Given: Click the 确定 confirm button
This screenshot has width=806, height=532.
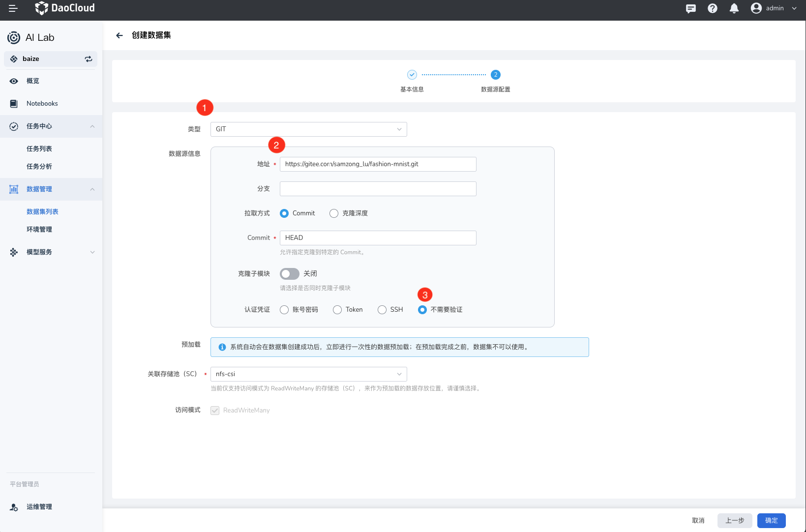Looking at the screenshot, I should click(771, 521).
